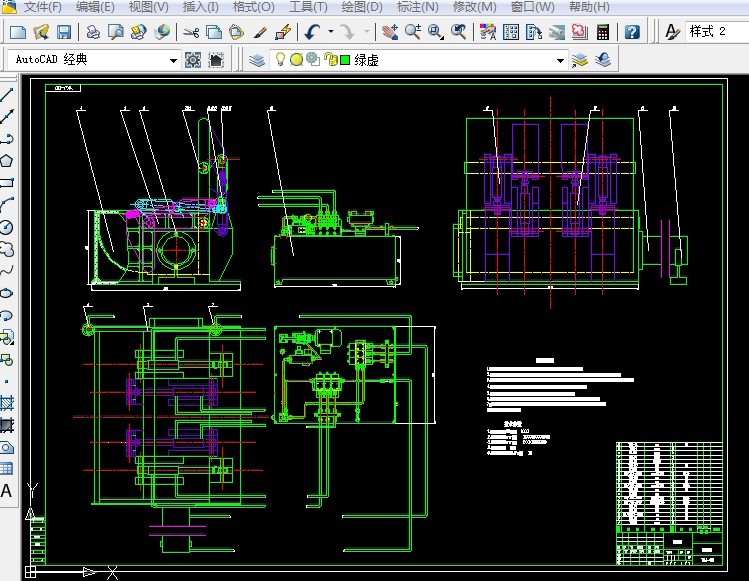The image size is (749, 581).
Task: Click the Save file icon
Action: tap(63, 32)
